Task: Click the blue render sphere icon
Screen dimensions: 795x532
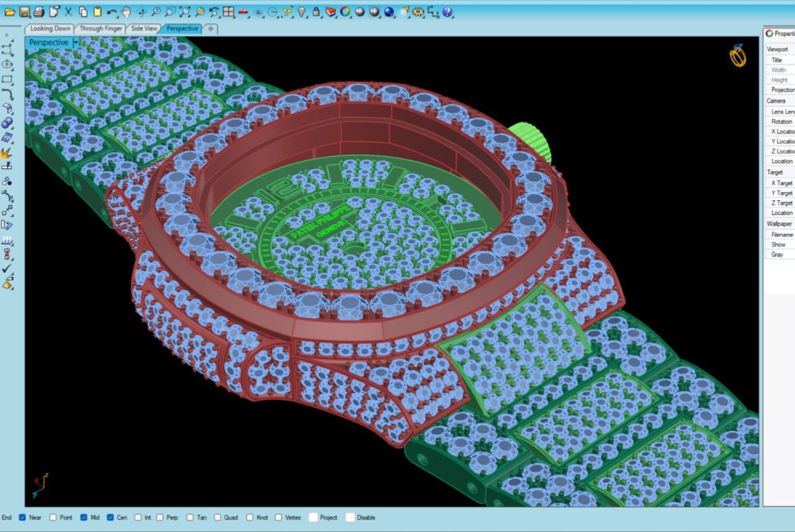Action: [x=389, y=12]
